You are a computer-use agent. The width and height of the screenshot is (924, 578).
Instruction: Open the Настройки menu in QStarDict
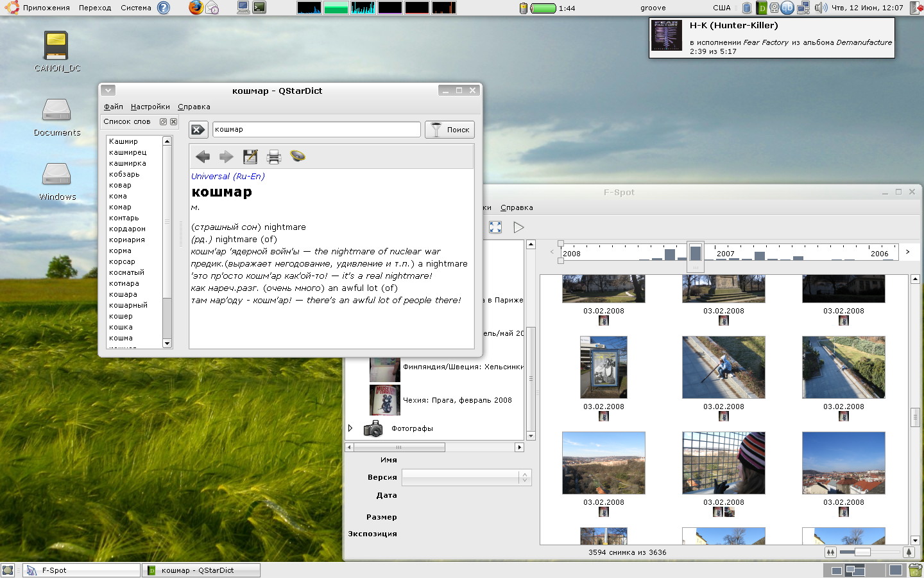tap(150, 107)
